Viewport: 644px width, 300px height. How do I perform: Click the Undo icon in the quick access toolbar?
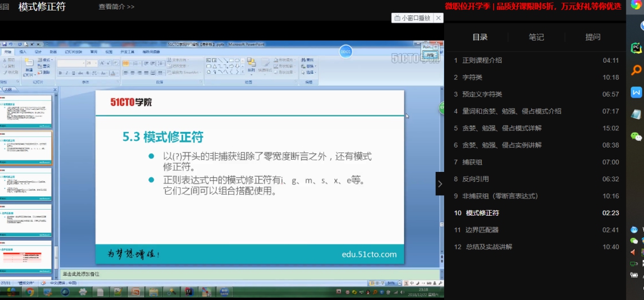tap(10, 44)
